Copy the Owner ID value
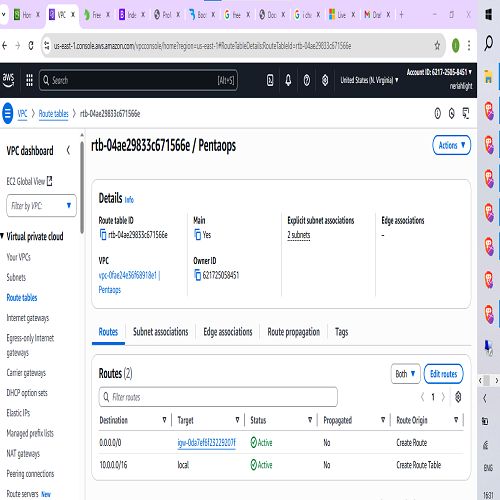 [197, 275]
